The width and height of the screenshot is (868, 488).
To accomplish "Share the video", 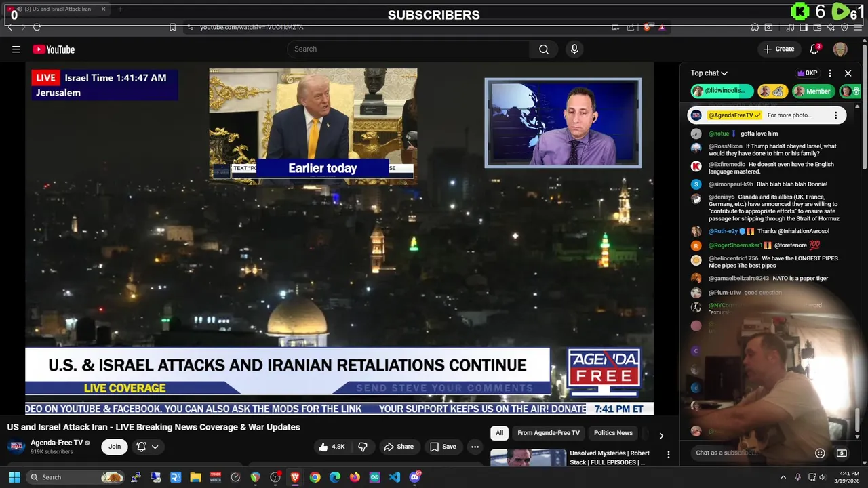I will pos(399,447).
